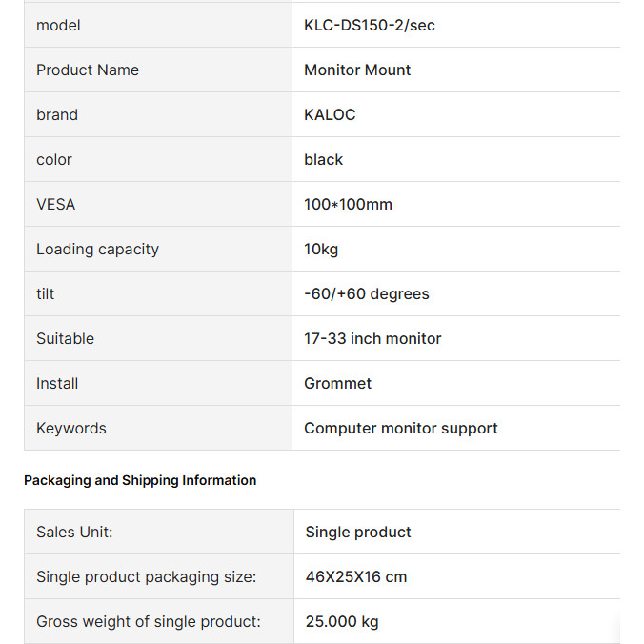Select the 100*100mm VESA value
Viewport: 644px width, 644px height.
(348, 205)
